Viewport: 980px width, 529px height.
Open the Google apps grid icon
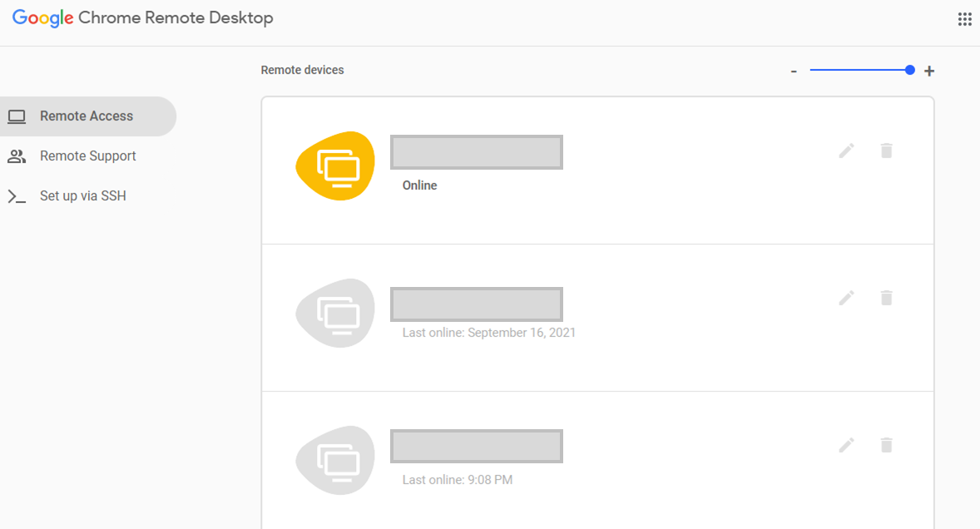click(x=964, y=19)
